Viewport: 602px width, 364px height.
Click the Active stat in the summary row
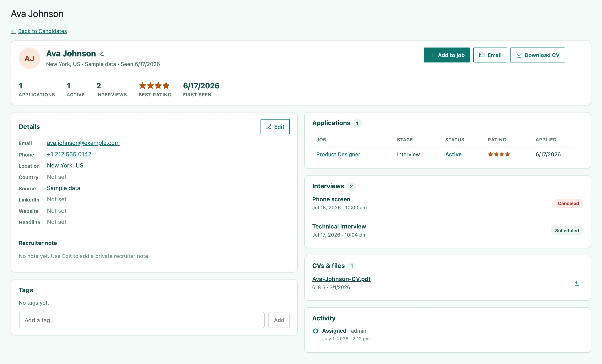point(76,89)
